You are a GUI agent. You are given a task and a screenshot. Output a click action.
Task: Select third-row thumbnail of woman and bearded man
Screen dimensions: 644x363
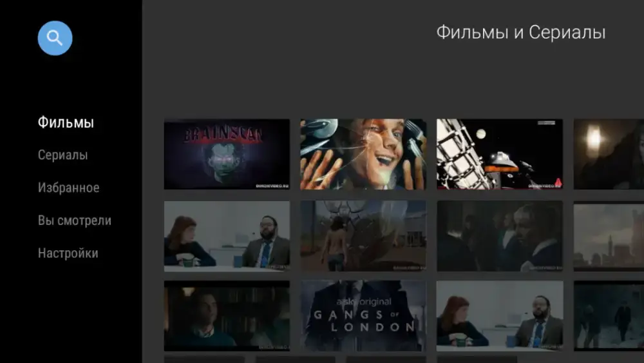tap(500, 316)
